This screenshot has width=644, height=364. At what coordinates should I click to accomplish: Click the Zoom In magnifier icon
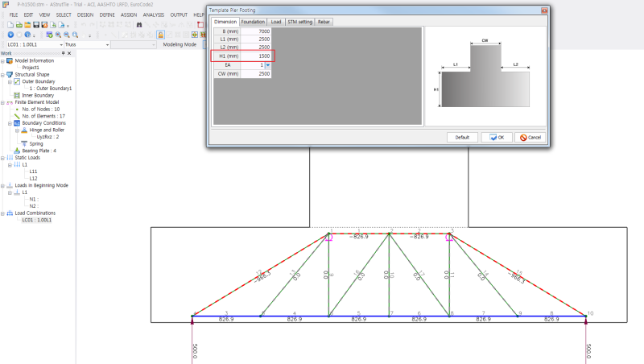pos(58,35)
